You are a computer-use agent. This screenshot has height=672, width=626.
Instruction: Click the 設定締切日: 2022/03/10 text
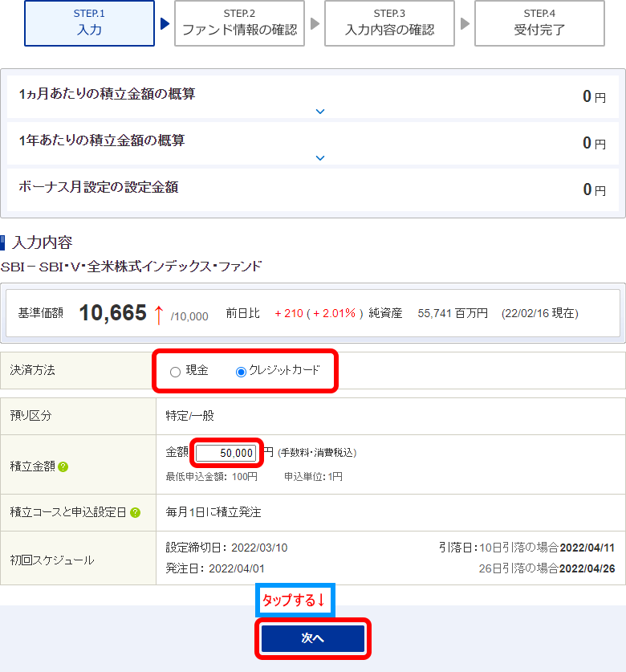tap(226, 548)
